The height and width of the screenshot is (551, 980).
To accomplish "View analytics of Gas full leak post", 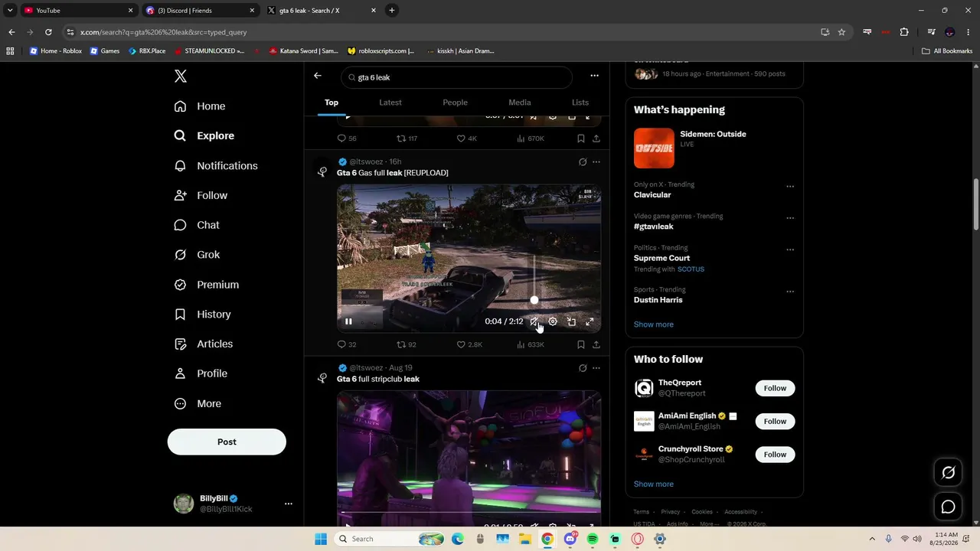I will click(531, 344).
